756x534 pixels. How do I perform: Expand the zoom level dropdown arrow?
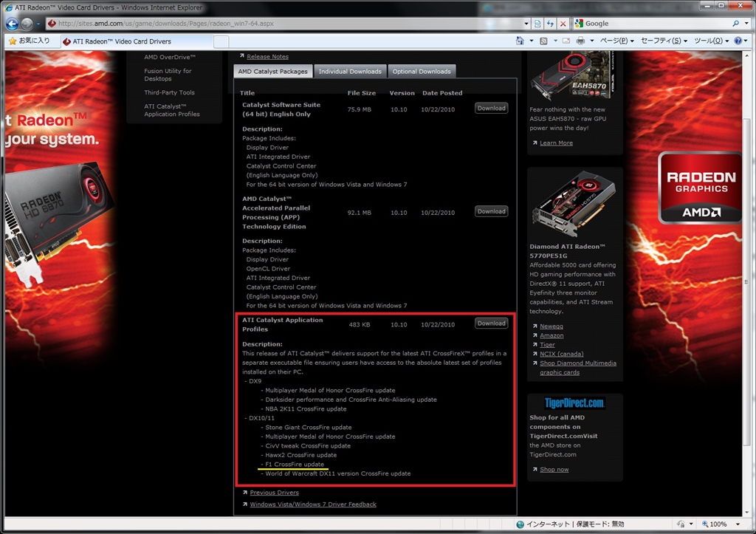tap(738, 524)
